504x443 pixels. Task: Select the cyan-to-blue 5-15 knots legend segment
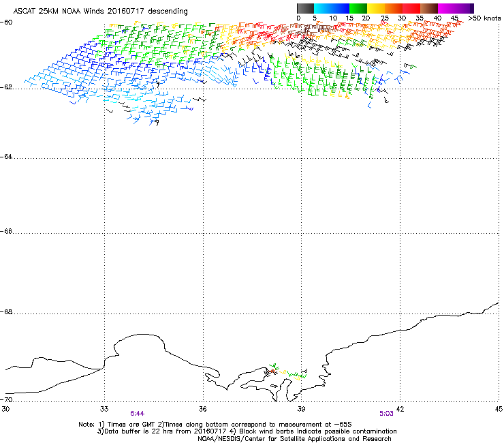pyautogui.click(x=332, y=8)
